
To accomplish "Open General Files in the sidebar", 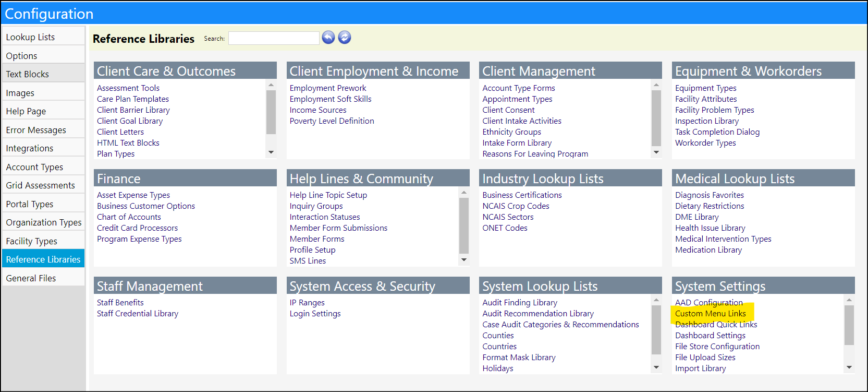I will click(43, 278).
